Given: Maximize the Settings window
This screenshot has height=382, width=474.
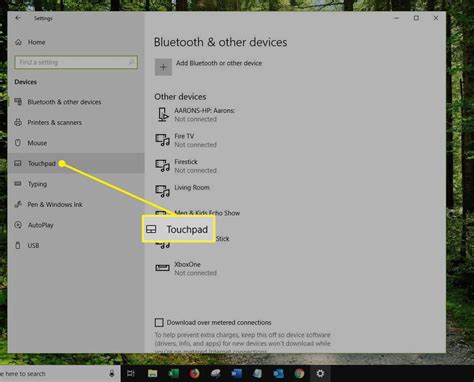Looking at the screenshot, I should [x=416, y=18].
